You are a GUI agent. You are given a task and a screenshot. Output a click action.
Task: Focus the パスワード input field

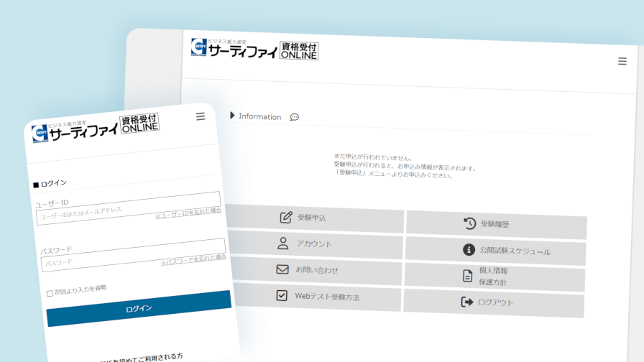click(134, 255)
